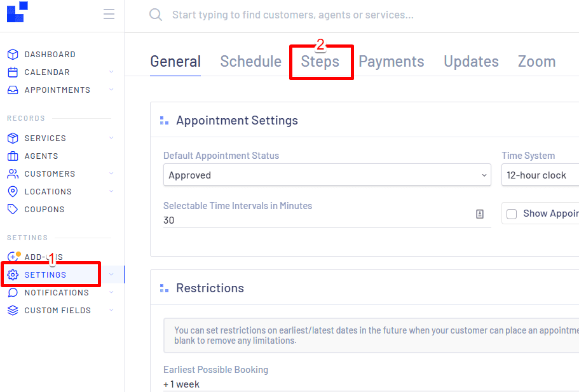Open the Default Appointment Status dropdown

[327, 175]
